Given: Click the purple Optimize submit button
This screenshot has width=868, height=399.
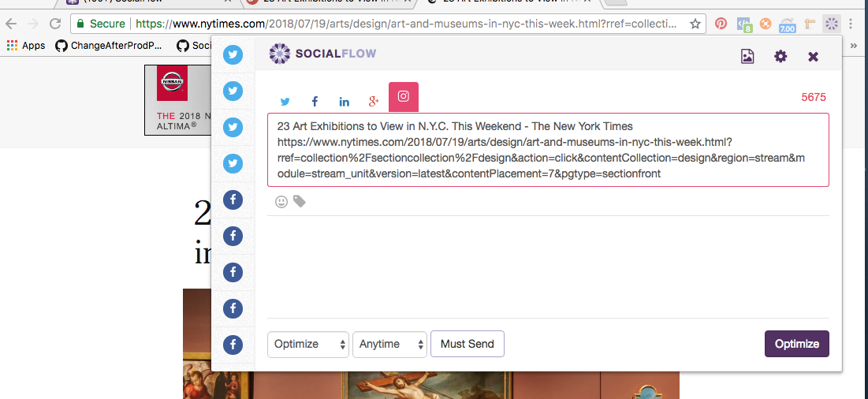Looking at the screenshot, I should click(x=796, y=344).
